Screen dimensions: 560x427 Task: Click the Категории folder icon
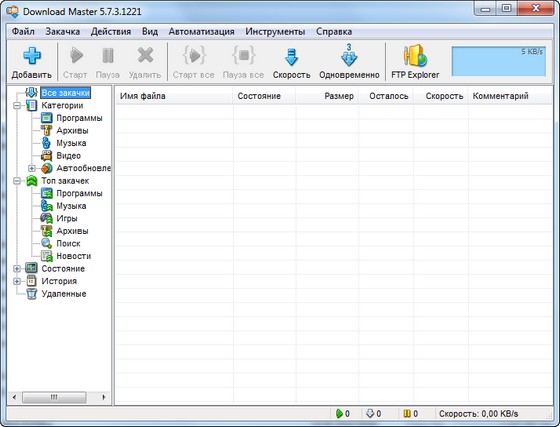(x=31, y=105)
